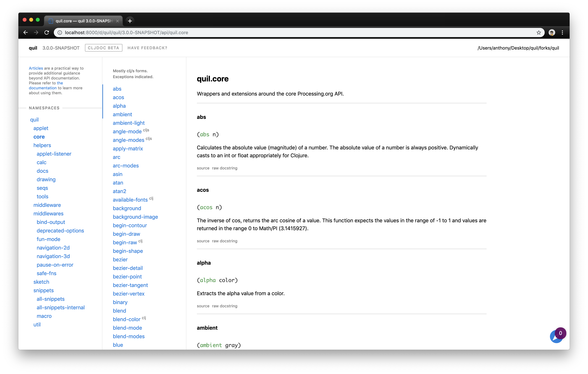Click the browser profile avatar
The height and width of the screenshot is (374, 588).
pos(552,33)
